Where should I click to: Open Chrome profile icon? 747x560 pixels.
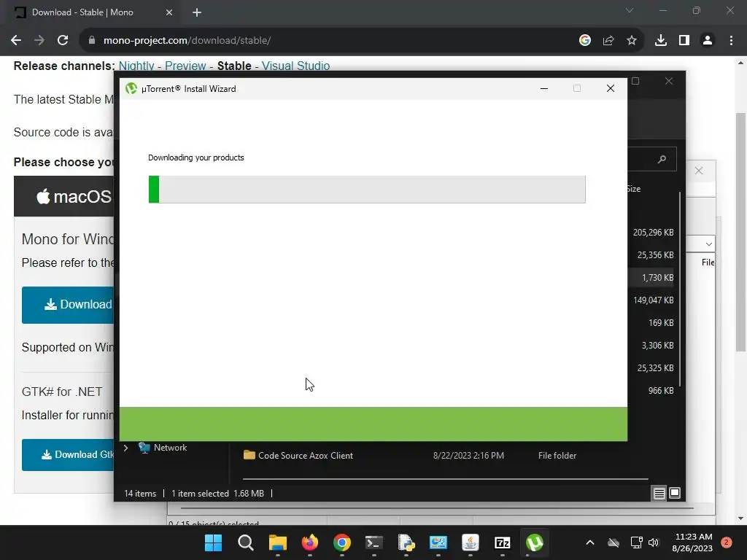coord(708,41)
